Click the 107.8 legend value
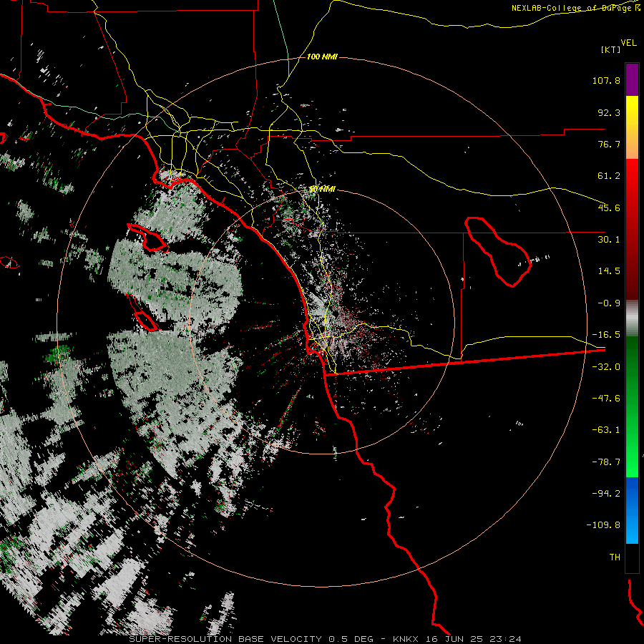Image resolution: width=644 pixels, height=644 pixels. click(x=606, y=80)
